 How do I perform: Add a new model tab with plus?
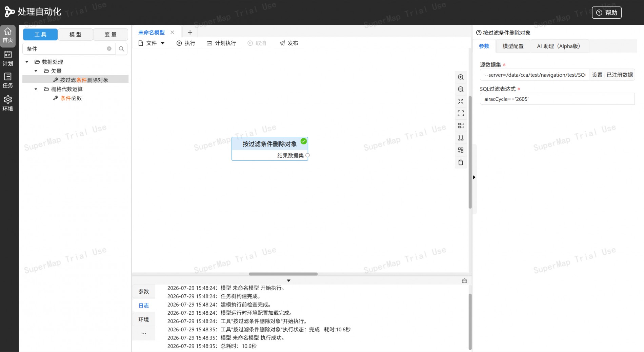(190, 32)
